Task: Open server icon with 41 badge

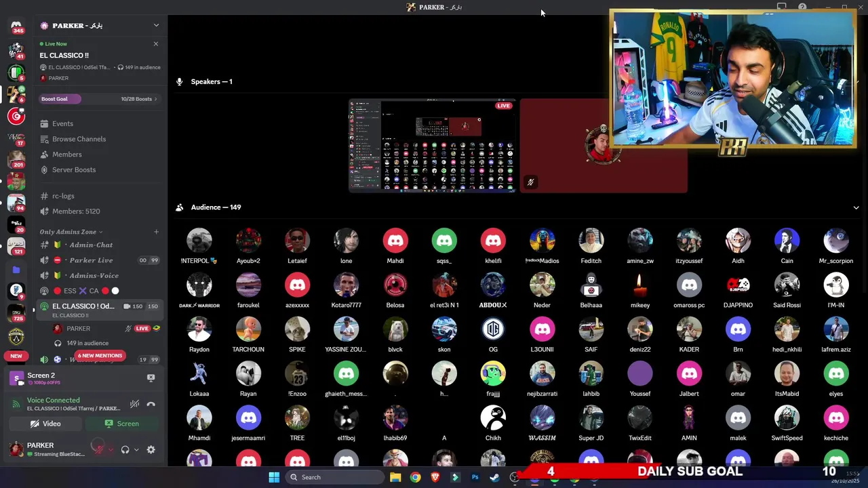Action: pos(16,51)
